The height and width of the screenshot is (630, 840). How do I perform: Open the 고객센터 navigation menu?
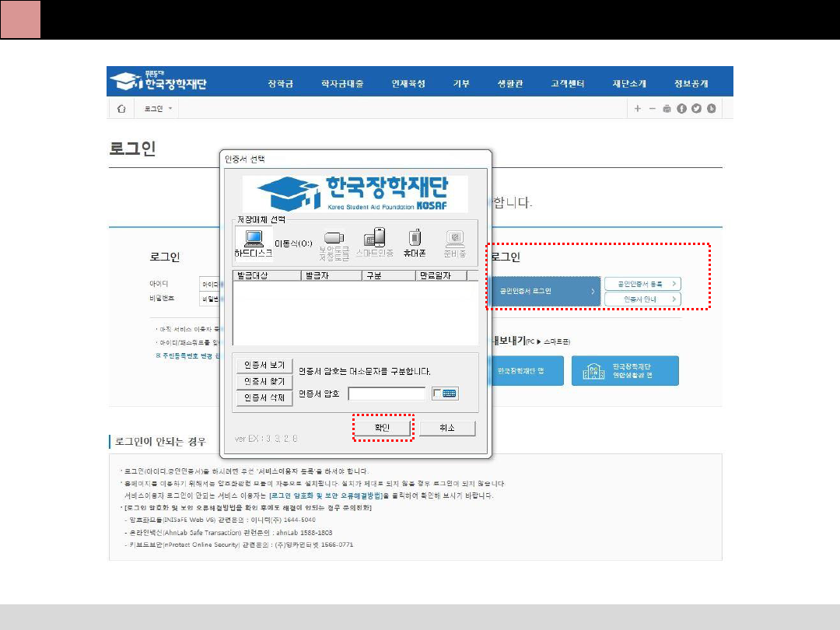click(x=567, y=83)
